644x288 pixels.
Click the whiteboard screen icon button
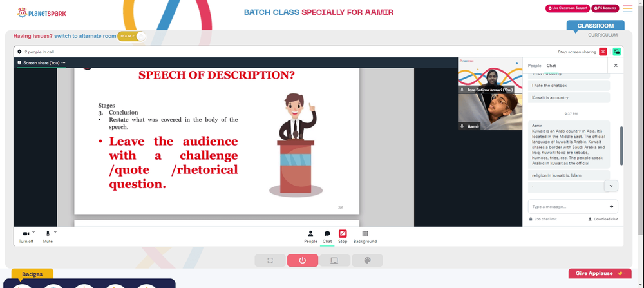click(x=335, y=260)
